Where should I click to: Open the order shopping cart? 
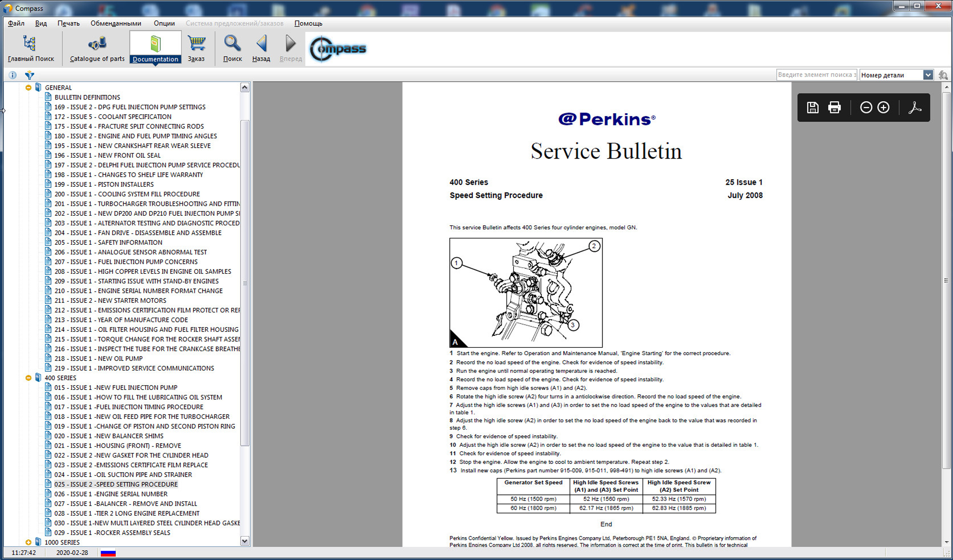coord(196,48)
